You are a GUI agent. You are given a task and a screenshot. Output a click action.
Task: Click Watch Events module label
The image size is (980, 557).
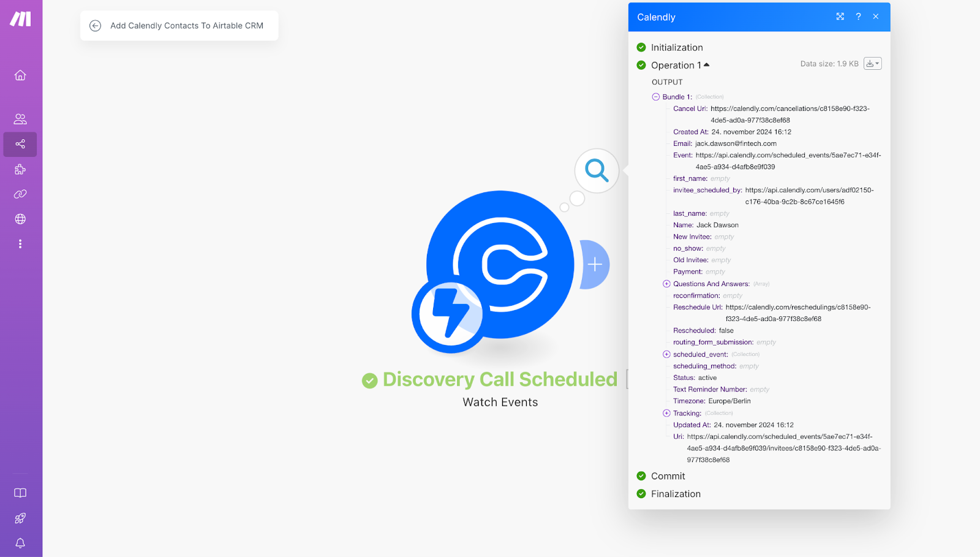click(x=500, y=402)
